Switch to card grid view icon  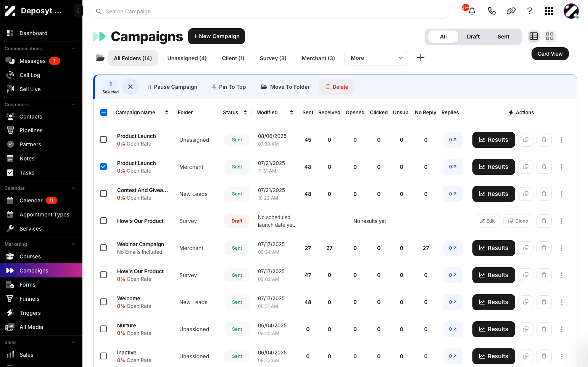(549, 36)
